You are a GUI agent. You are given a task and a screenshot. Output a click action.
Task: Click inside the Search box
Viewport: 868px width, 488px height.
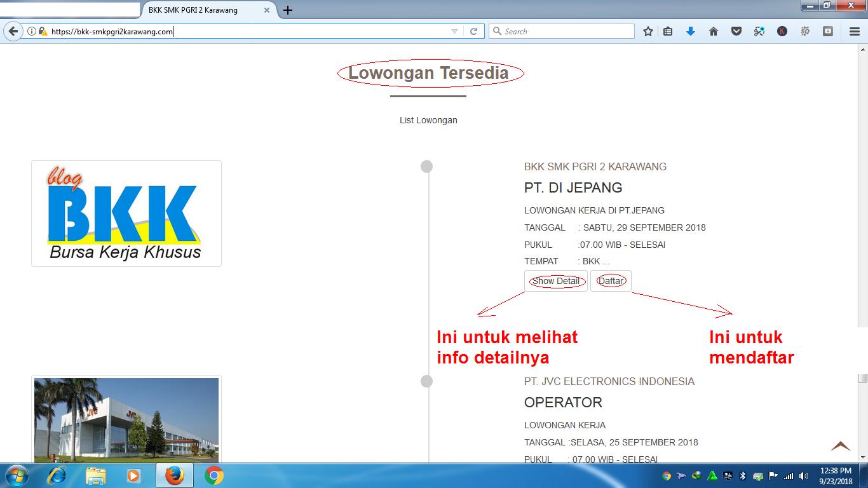pyautogui.click(x=562, y=31)
